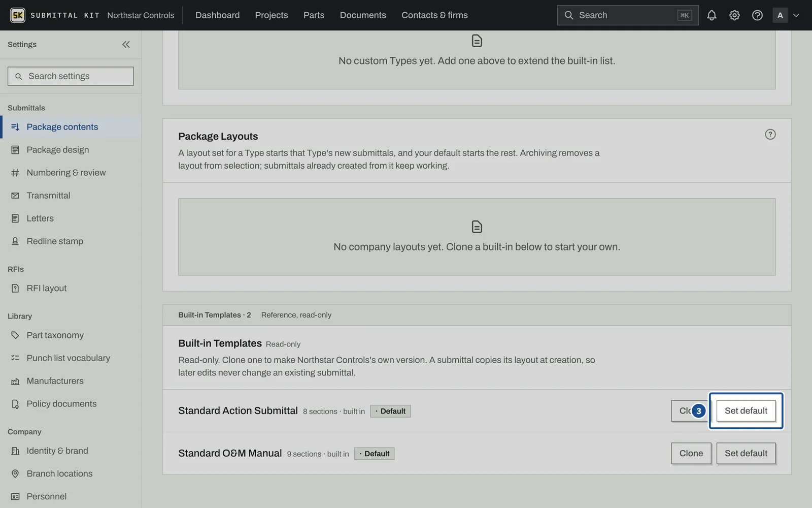Click the Built-in Templates · 2 header
This screenshot has height=508, width=812.
(214, 315)
